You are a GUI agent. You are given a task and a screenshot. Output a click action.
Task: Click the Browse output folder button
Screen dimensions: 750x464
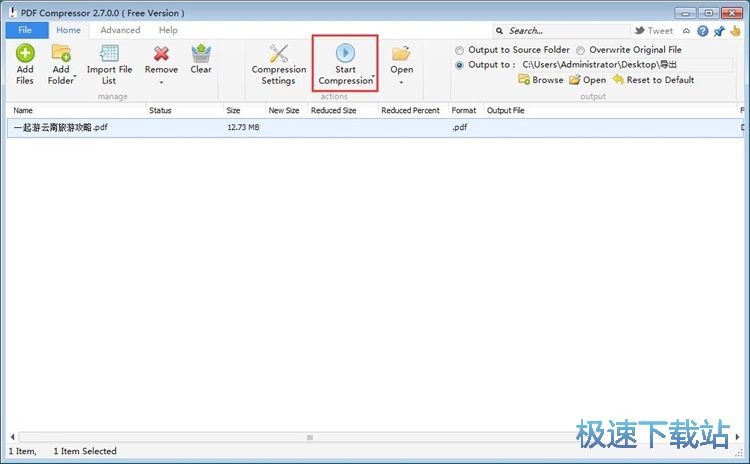[x=540, y=80]
